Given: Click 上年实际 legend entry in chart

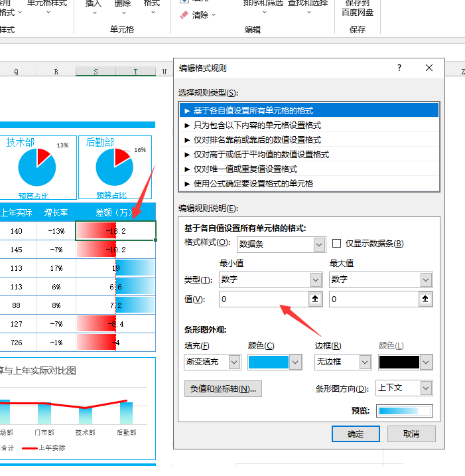Looking at the screenshot, I should (44, 447).
